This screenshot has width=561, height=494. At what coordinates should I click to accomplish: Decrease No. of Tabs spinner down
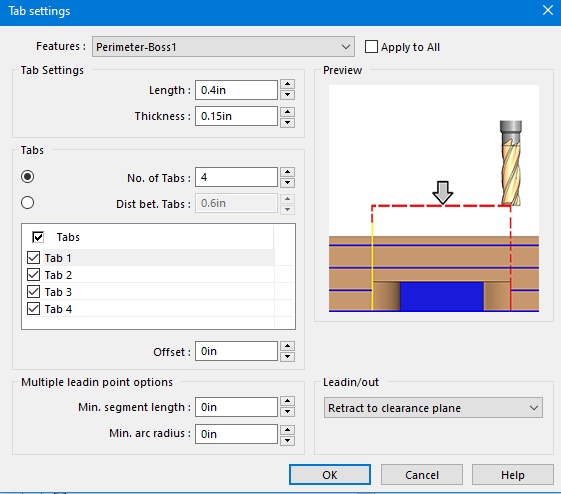287,182
